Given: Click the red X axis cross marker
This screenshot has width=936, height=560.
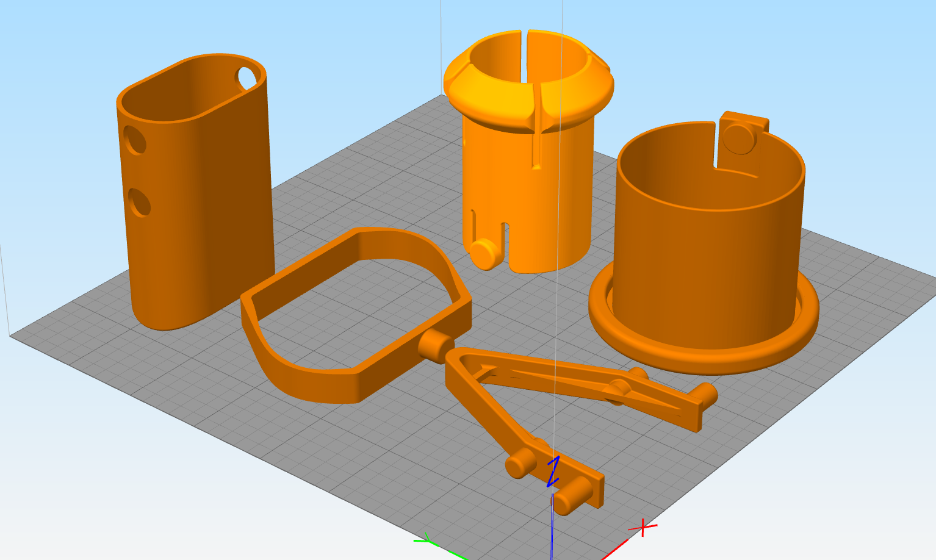Looking at the screenshot, I should point(643,528).
